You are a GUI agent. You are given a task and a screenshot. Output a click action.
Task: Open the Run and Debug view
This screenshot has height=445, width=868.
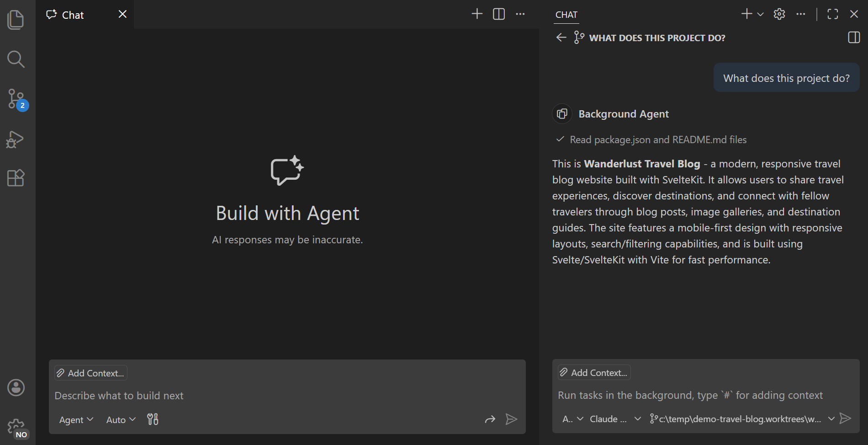(x=16, y=139)
